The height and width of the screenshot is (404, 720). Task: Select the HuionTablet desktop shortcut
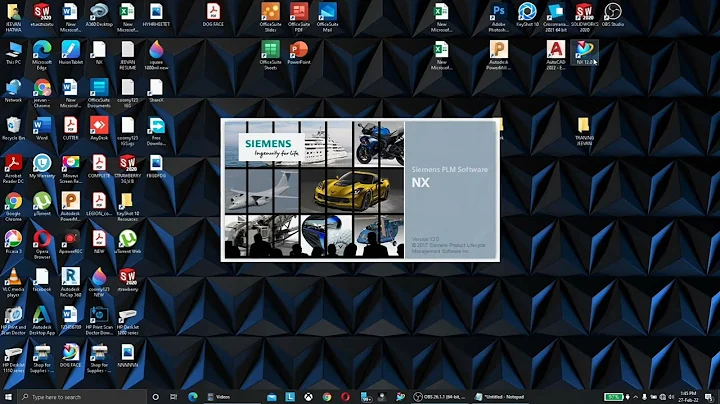tap(70, 53)
